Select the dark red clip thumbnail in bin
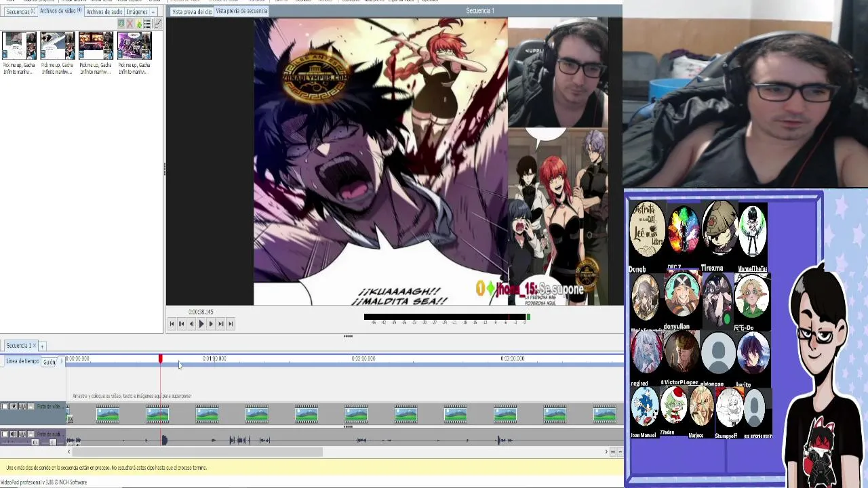 coord(96,45)
